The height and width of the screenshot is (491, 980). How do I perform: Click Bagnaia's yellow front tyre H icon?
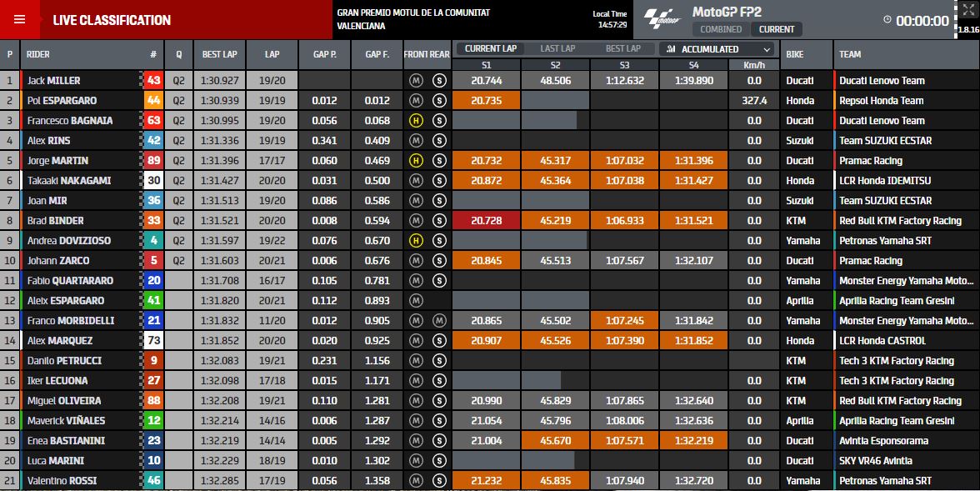click(417, 121)
